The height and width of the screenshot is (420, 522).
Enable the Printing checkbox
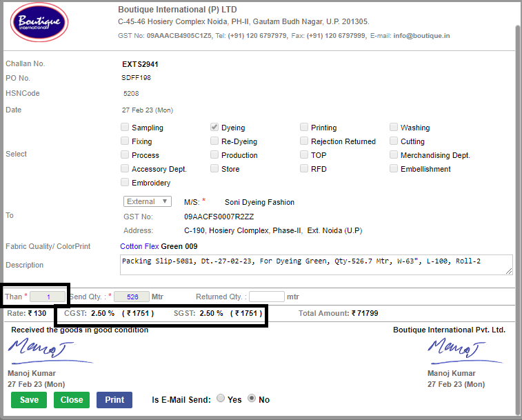tap(304, 127)
